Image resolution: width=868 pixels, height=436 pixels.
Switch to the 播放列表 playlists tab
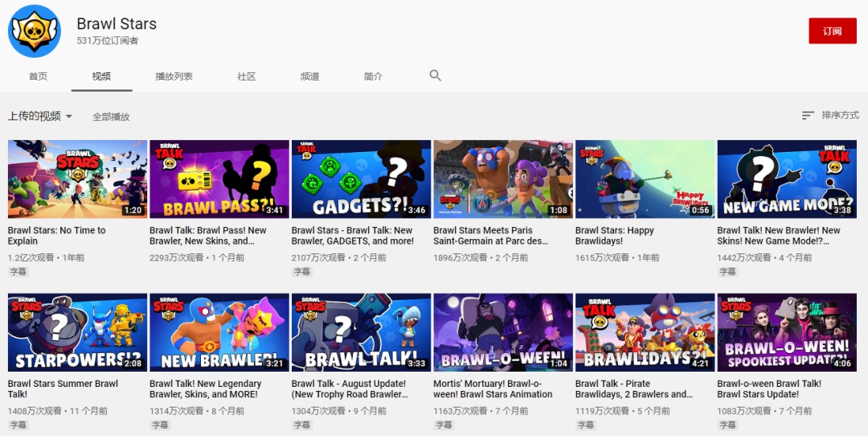pos(174,76)
